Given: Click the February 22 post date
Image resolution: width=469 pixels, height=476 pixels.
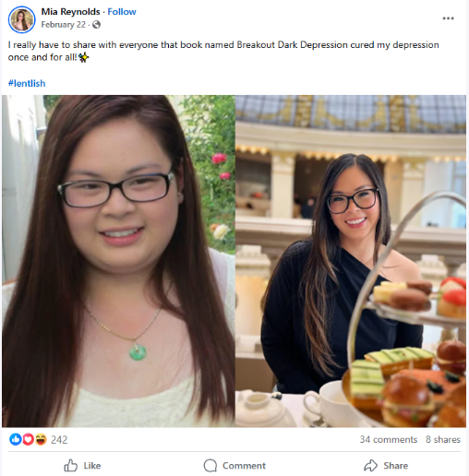Looking at the screenshot, I should pyautogui.click(x=64, y=25).
